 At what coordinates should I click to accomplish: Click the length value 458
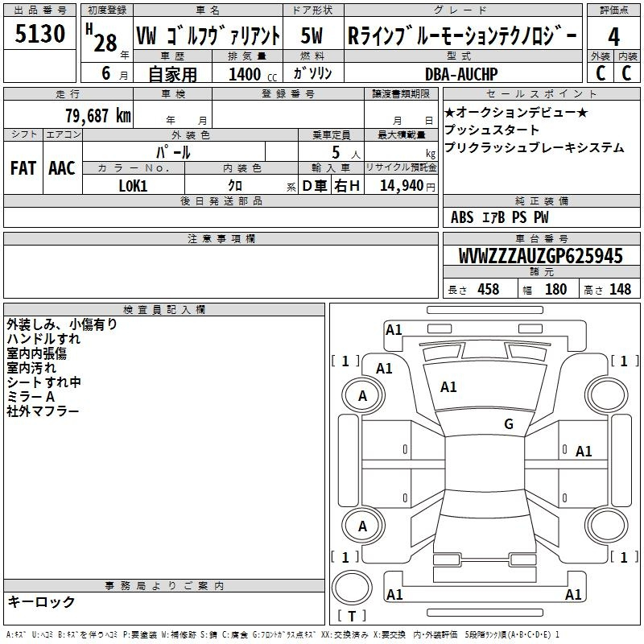pos(489,290)
